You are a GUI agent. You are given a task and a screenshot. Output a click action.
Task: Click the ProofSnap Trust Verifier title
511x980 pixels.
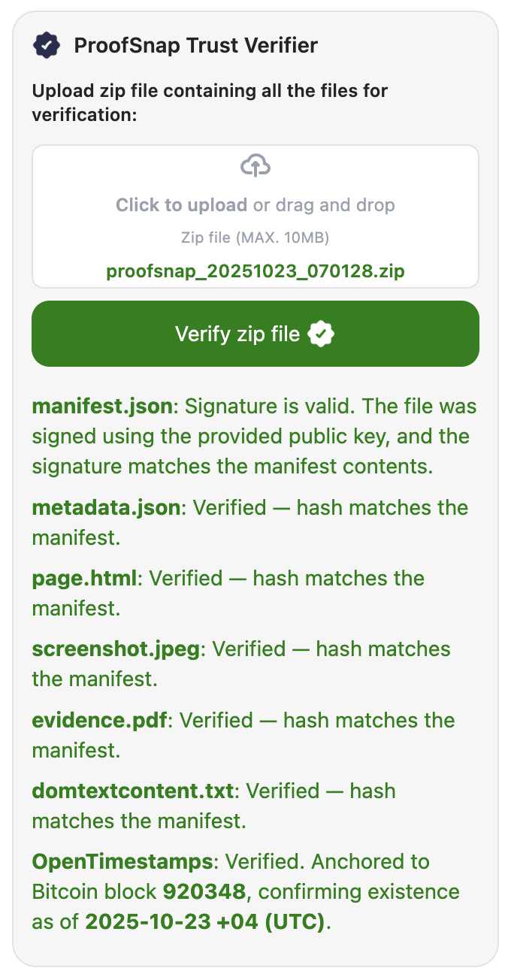point(195,45)
